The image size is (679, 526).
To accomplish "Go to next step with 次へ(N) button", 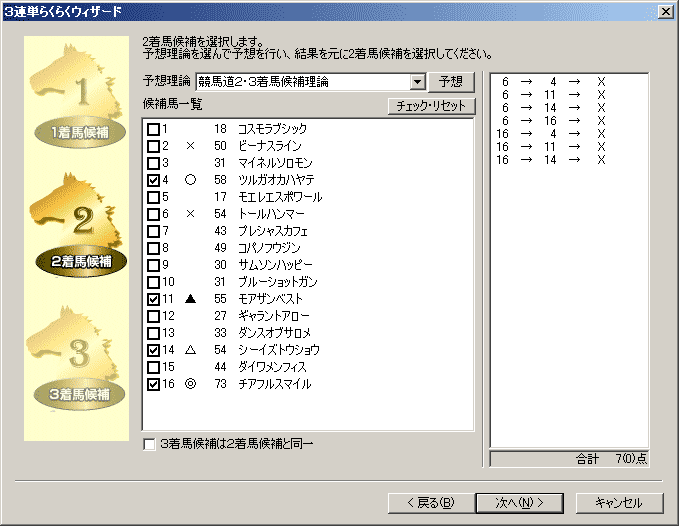I will [x=519, y=502].
